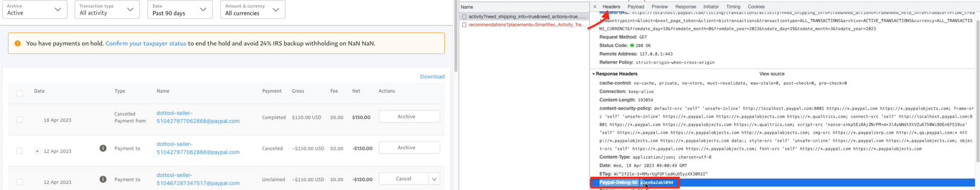Select the failed recommendations?placements network request
The width and height of the screenshot is (980, 190).
(524, 25)
